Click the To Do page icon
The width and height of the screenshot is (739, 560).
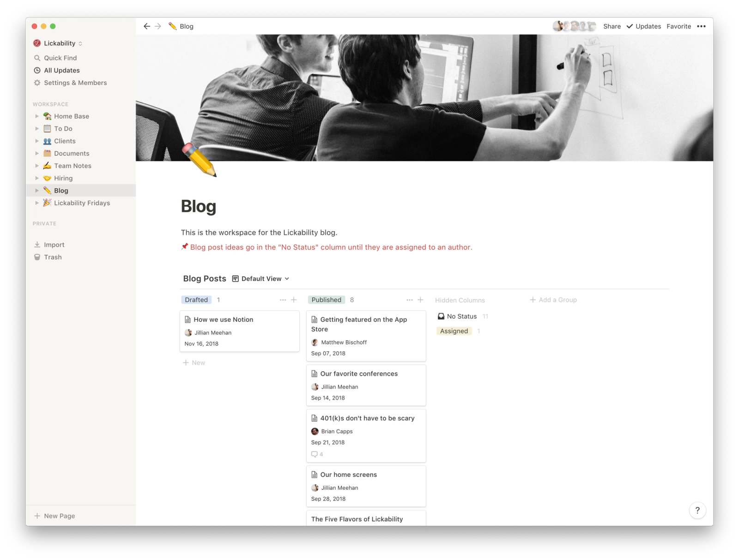47,129
